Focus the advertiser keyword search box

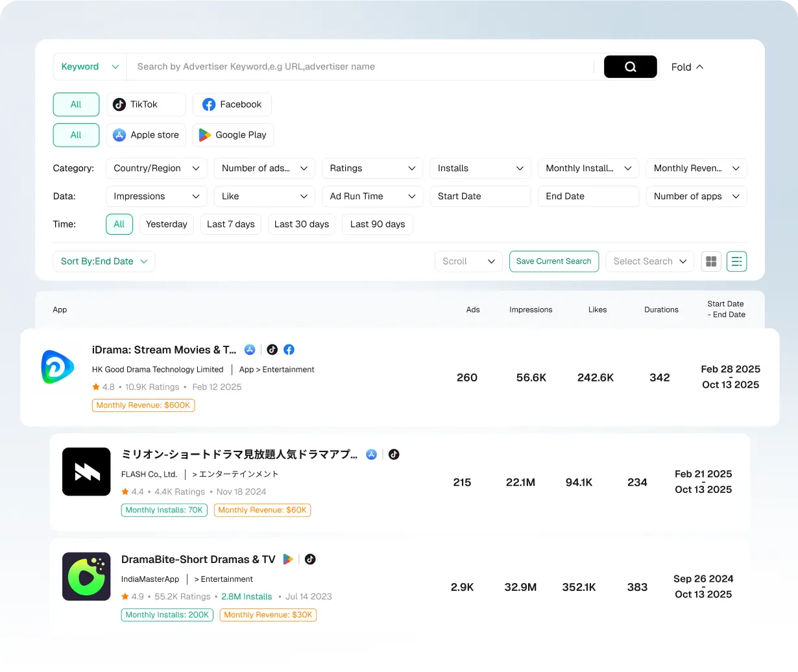point(360,67)
